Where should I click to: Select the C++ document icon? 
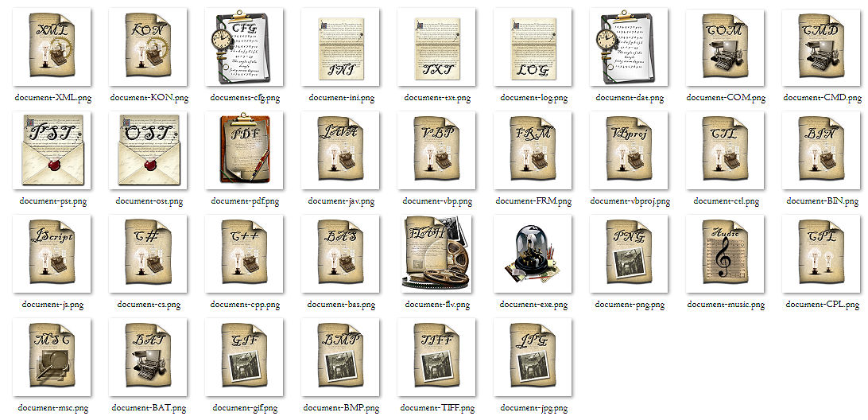[x=244, y=254]
